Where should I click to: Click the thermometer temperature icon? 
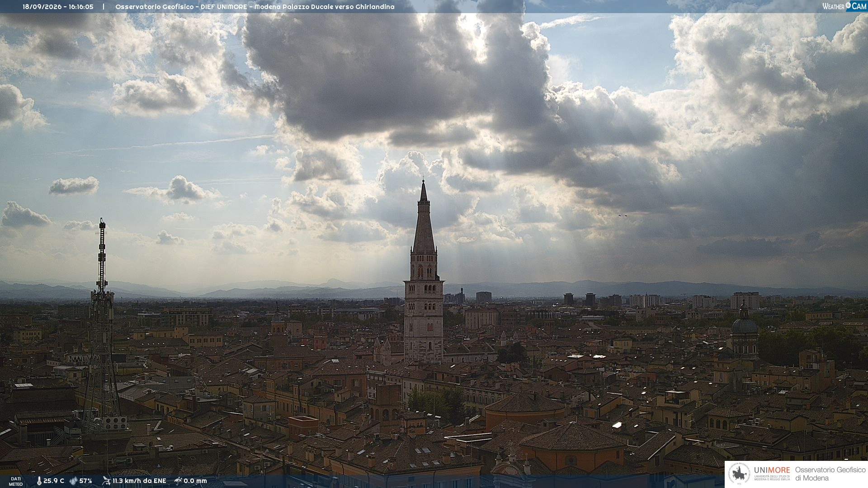point(39,481)
